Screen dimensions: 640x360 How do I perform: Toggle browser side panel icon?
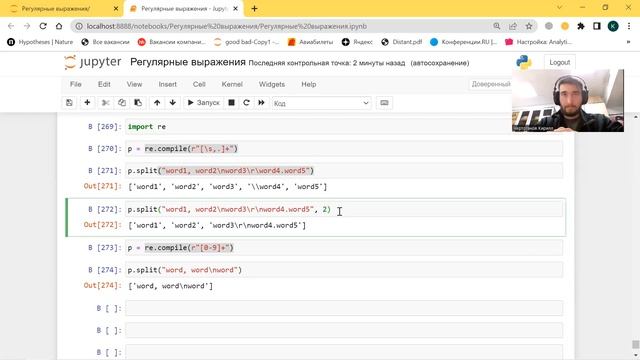point(597,26)
